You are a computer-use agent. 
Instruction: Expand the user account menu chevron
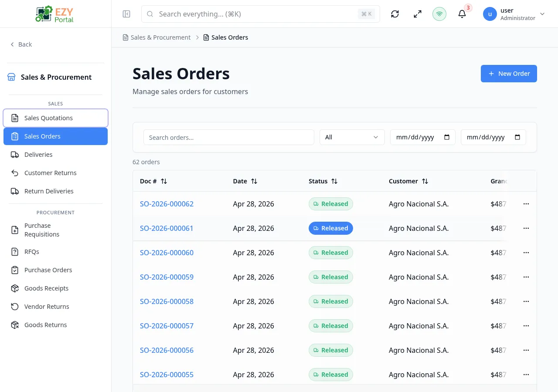click(x=542, y=14)
